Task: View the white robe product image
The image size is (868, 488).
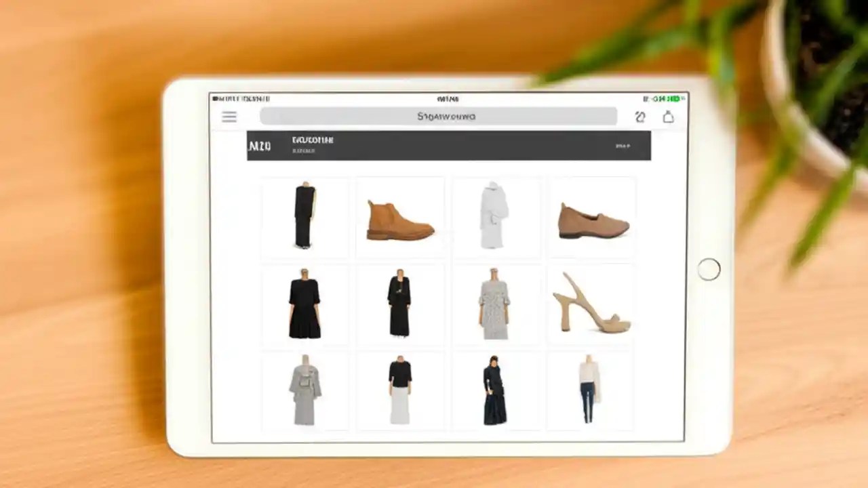Action: [496, 216]
